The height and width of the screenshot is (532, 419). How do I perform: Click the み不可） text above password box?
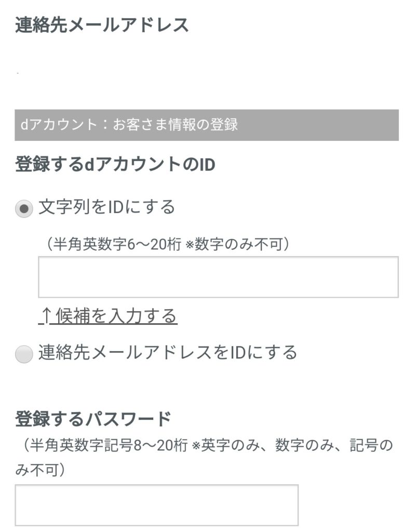tap(39, 470)
